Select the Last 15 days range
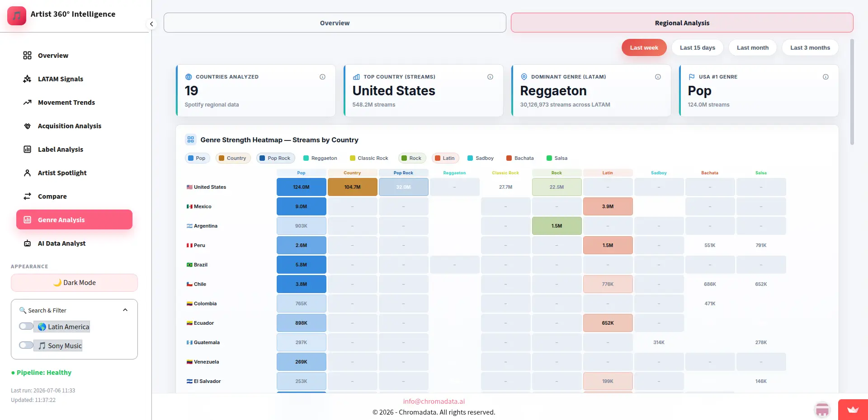The height and width of the screenshot is (420, 868). 697,47
